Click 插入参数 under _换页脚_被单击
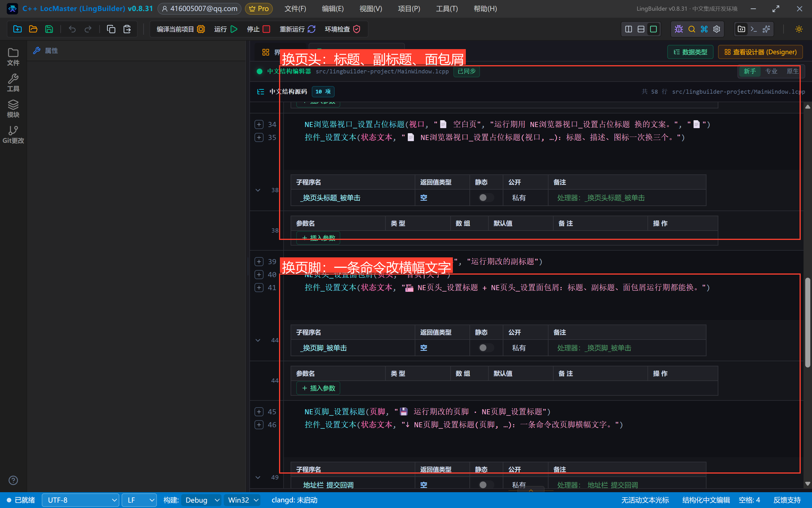The width and height of the screenshot is (812, 508). pyautogui.click(x=318, y=388)
